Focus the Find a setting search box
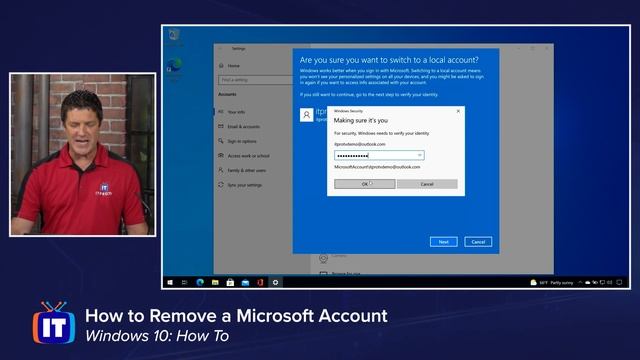 coord(255,80)
